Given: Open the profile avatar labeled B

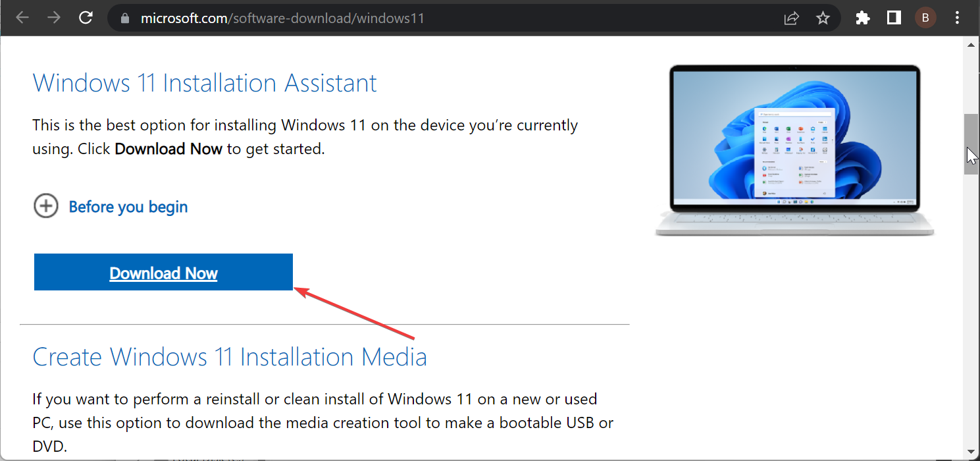Looking at the screenshot, I should tap(925, 18).
